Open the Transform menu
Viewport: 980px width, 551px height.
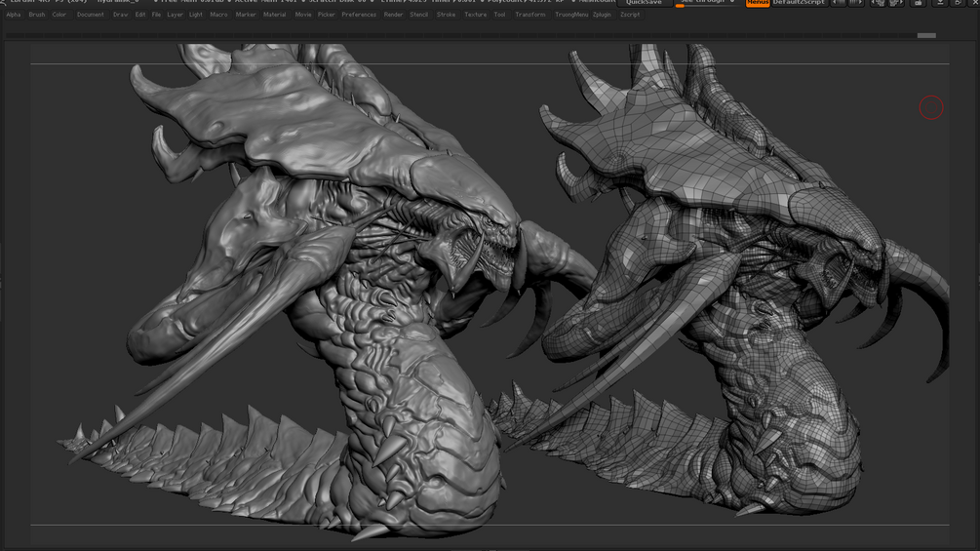[530, 15]
